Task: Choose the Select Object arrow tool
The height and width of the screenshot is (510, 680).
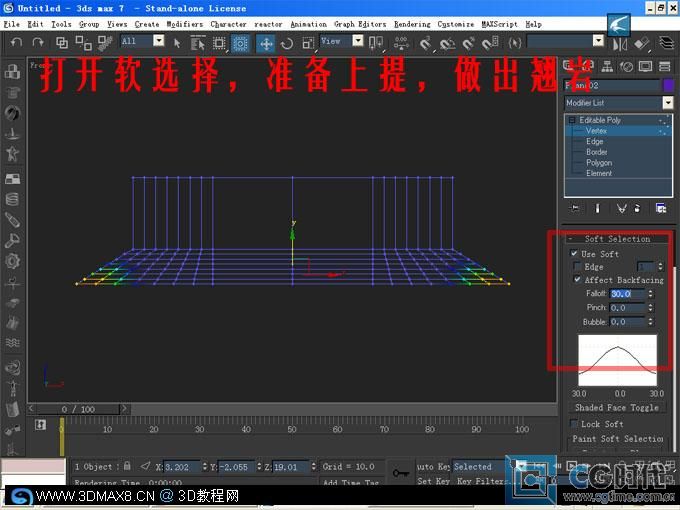Action: [x=177, y=42]
